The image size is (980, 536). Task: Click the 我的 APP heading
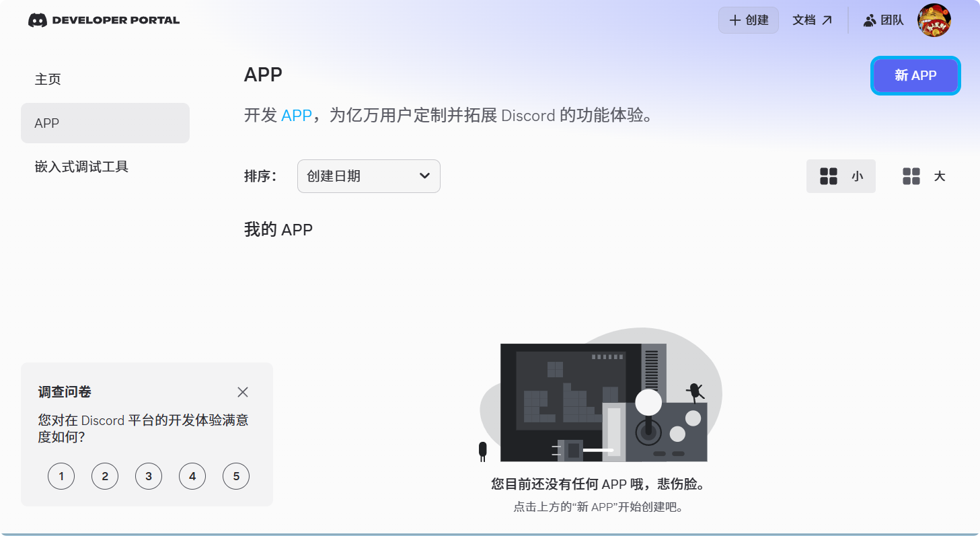click(x=278, y=230)
